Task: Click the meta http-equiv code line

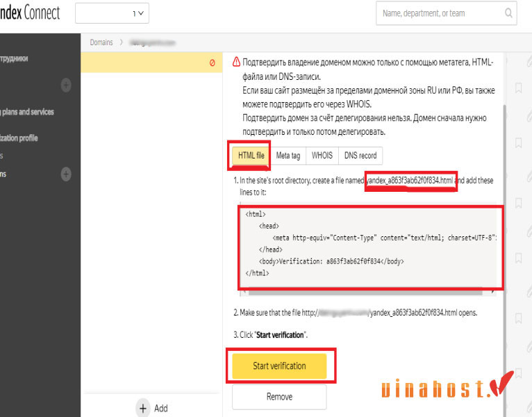Action: (x=384, y=238)
